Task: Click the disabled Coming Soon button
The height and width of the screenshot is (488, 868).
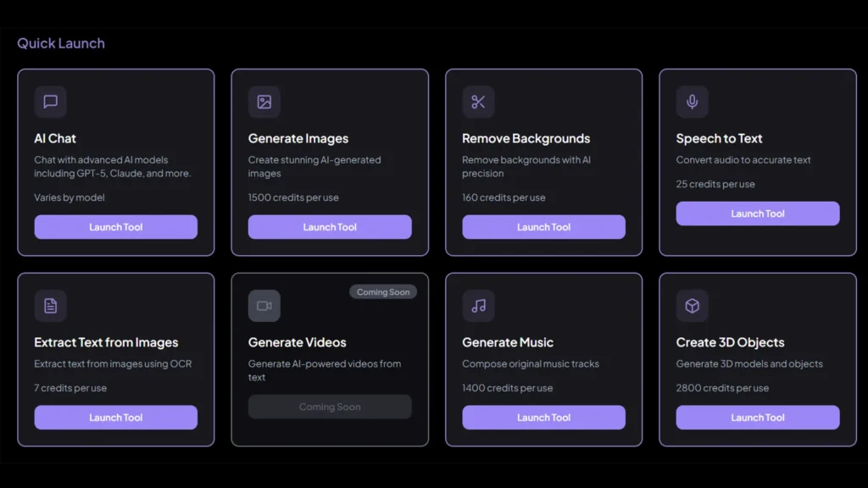Action: (x=330, y=407)
